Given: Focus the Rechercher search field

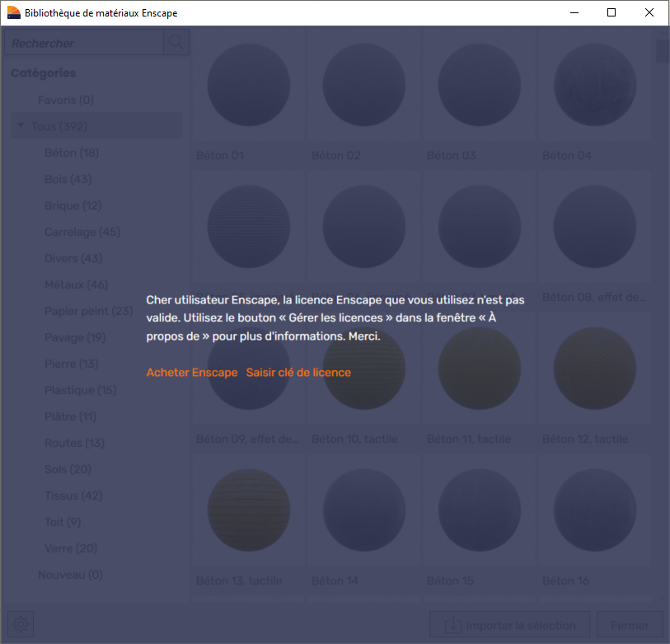Looking at the screenshot, I should tap(84, 43).
